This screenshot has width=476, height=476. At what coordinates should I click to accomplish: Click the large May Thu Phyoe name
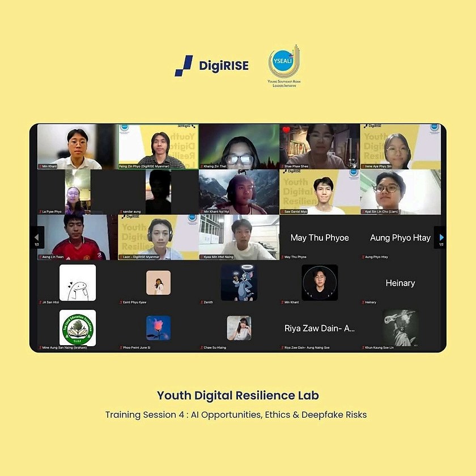[320, 237]
